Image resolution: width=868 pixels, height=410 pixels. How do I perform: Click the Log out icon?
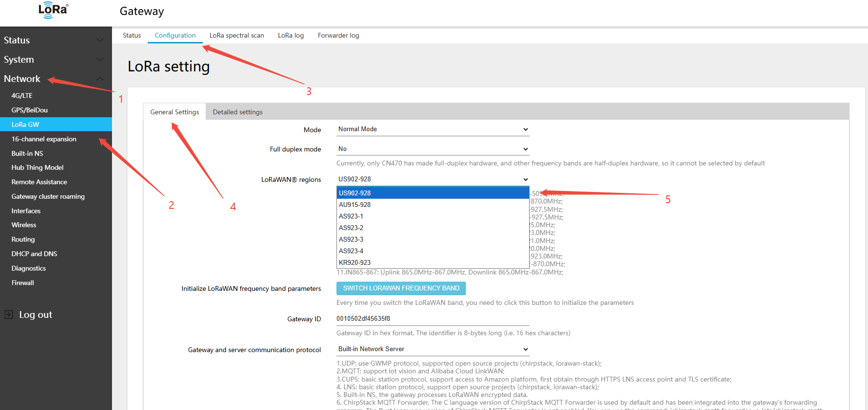9,314
